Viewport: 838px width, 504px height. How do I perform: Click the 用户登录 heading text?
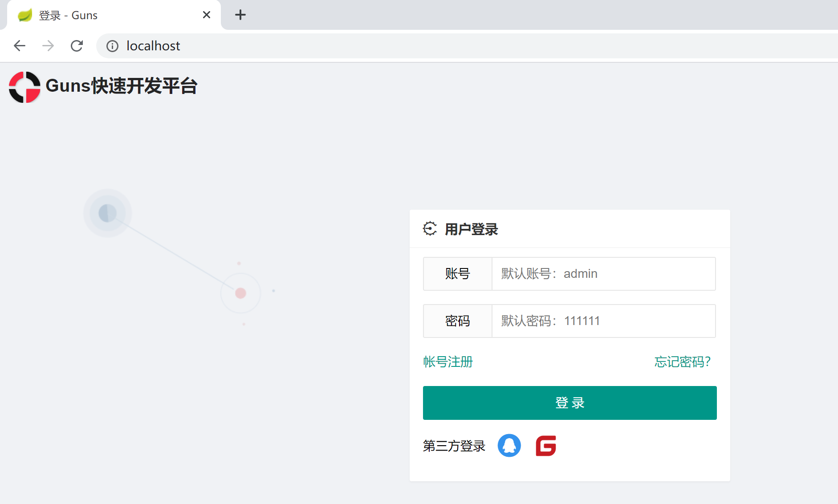472,229
